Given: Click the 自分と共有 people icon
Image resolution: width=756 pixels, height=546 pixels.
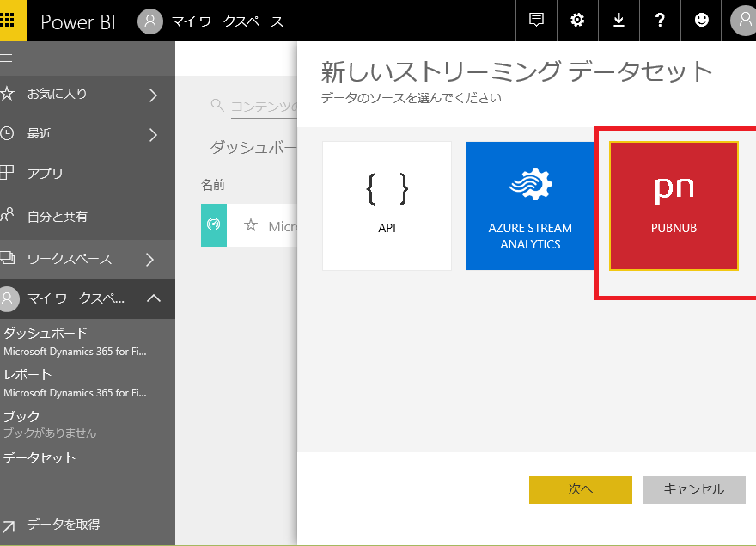Looking at the screenshot, I should (7, 215).
